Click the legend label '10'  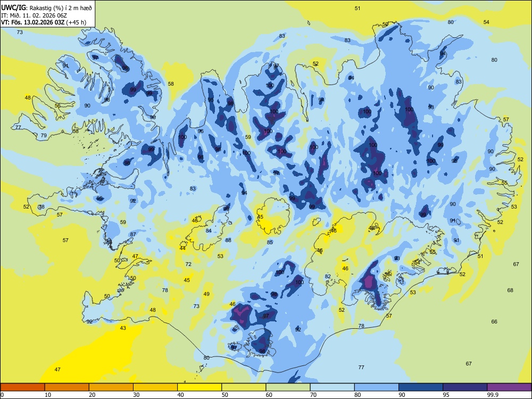(x=48, y=395)
